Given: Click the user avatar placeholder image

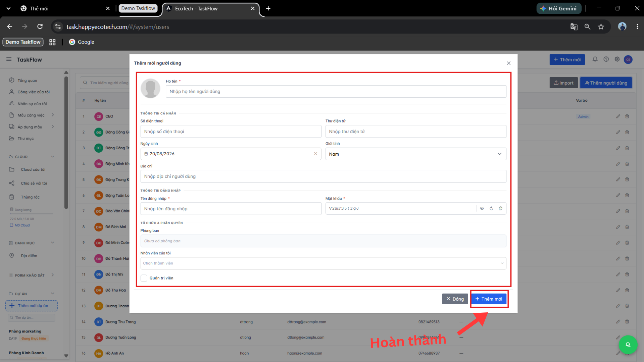Looking at the screenshot, I should click(x=150, y=89).
